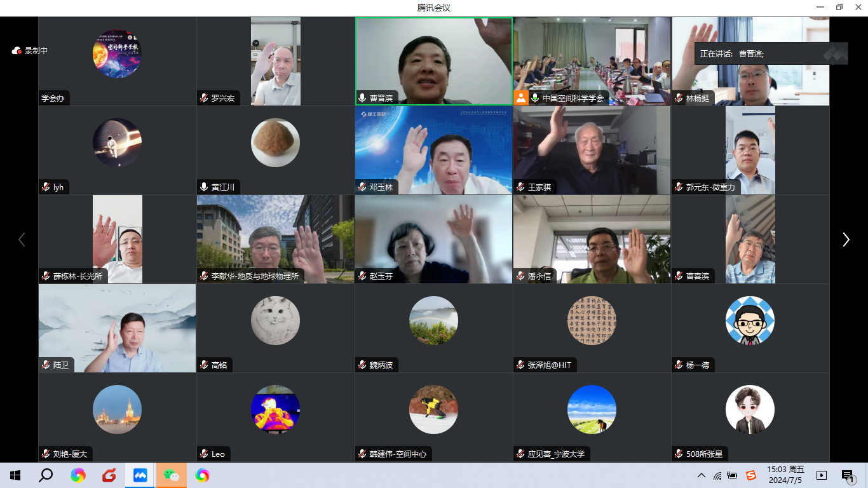
Task: Open the Windows Start menu
Action: 15,475
